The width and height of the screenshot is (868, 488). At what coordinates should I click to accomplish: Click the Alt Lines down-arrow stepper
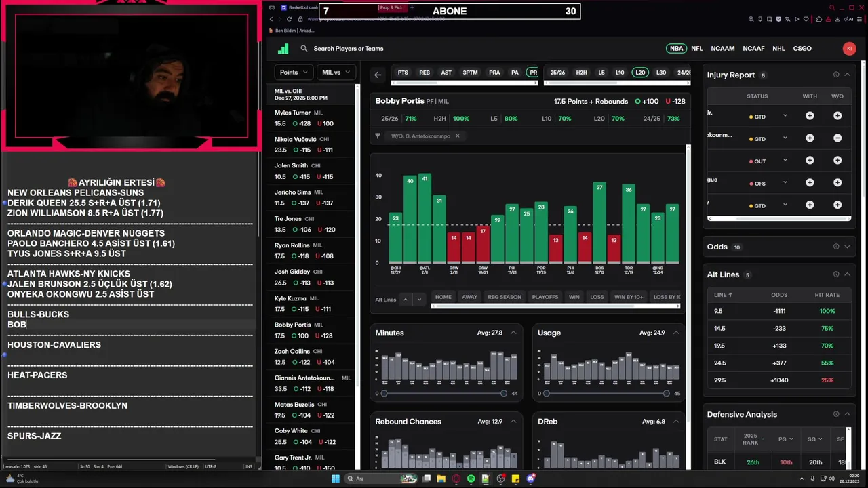(x=420, y=299)
